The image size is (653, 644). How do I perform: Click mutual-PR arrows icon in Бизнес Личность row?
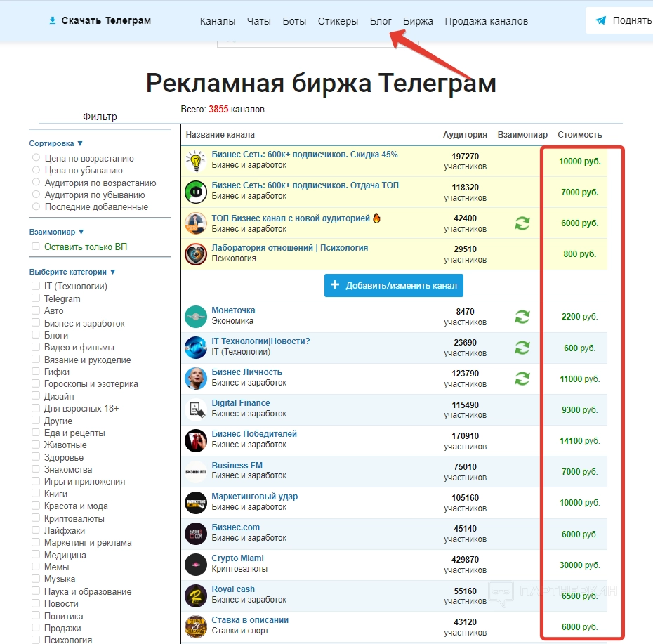(522, 379)
